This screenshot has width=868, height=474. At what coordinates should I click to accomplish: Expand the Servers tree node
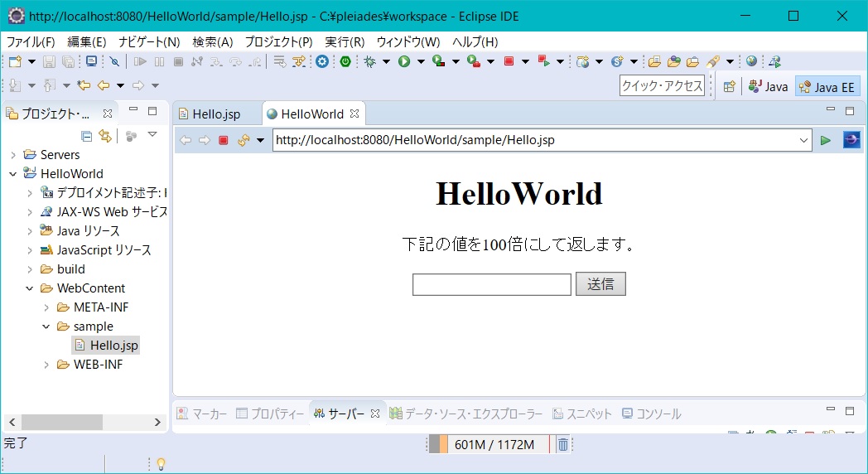click(x=13, y=155)
